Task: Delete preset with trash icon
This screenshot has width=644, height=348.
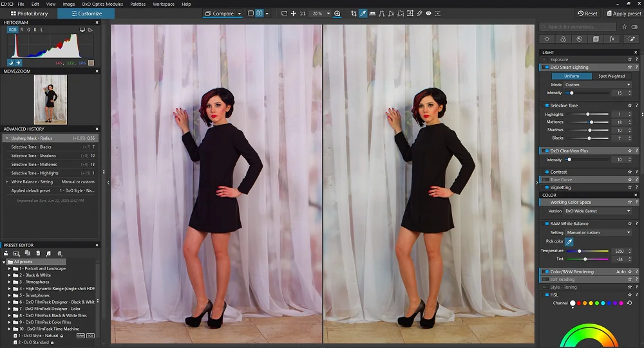Action: (x=38, y=253)
